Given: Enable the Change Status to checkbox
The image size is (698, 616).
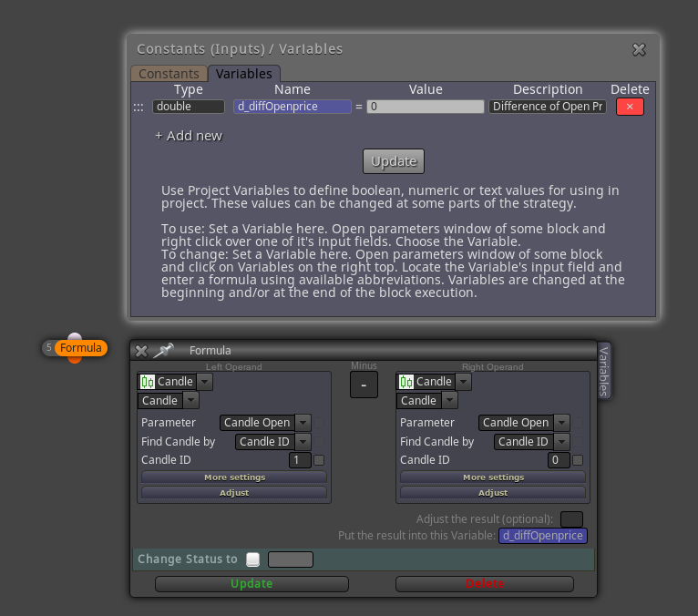Looking at the screenshot, I should (252, 560).
